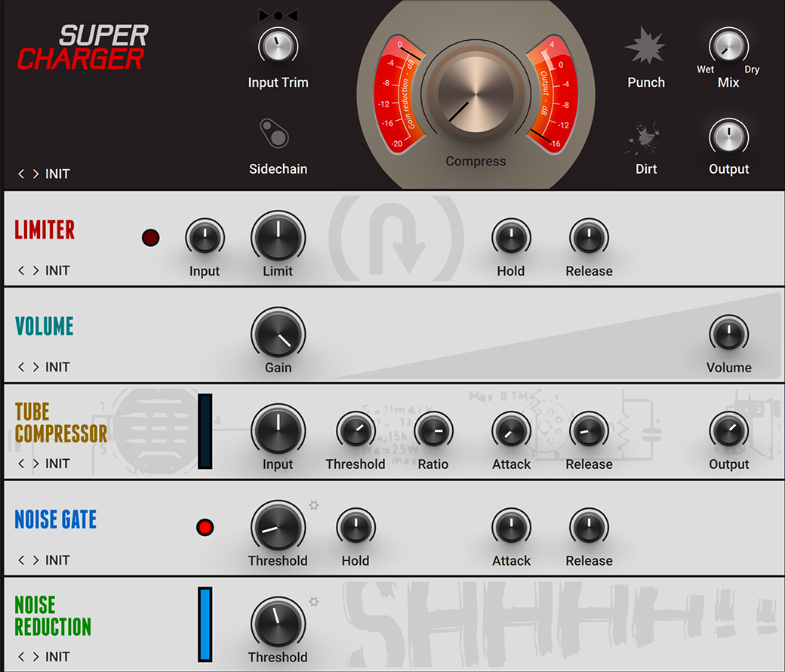Image resolution: width=785 pixels, height=672 pixels.
Task: Select previous Noise Gate preset arrow
Action: tap(21, 559)
